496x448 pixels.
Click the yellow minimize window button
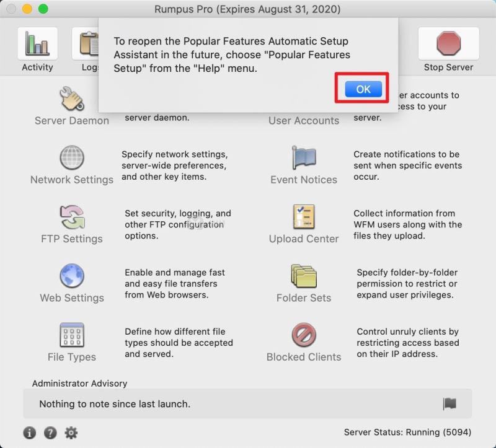point(27,9)
